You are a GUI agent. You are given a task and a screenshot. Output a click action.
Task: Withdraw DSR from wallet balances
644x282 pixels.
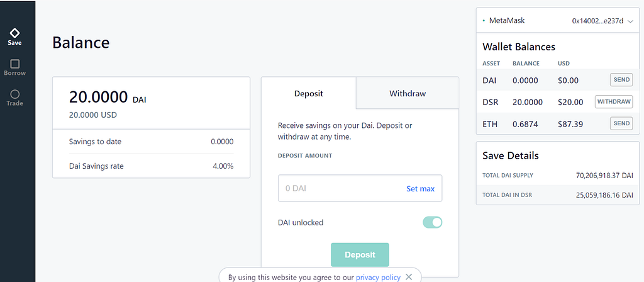613,102
